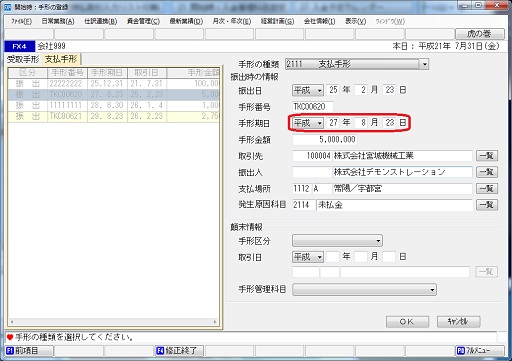Open the 一覧 list for 振出人
The image size is (512, 361).
487,172
